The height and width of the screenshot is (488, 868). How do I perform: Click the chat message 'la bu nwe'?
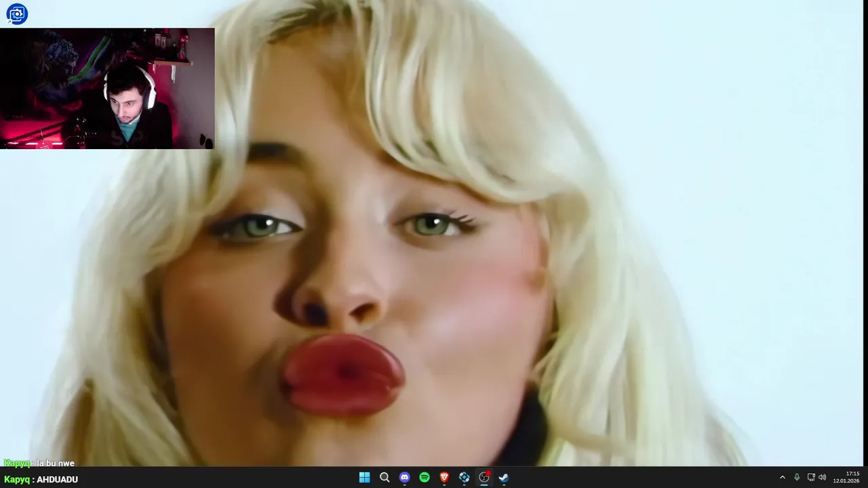pos(56,463)
